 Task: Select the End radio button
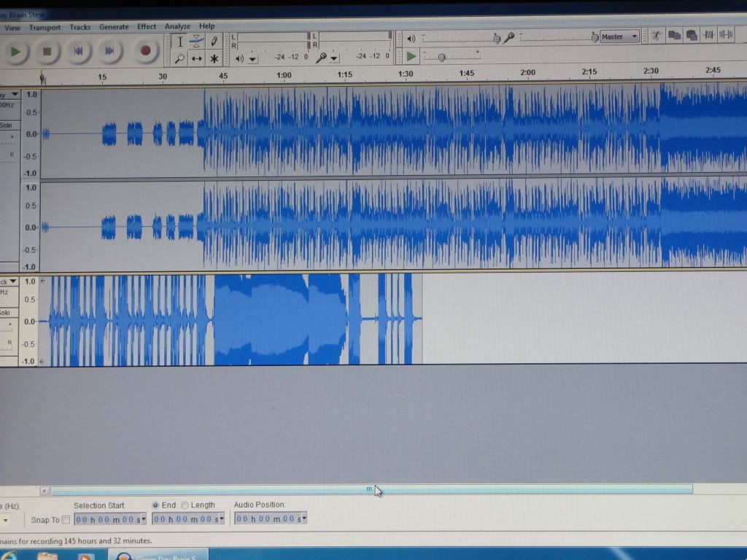(x=156, y=505)
